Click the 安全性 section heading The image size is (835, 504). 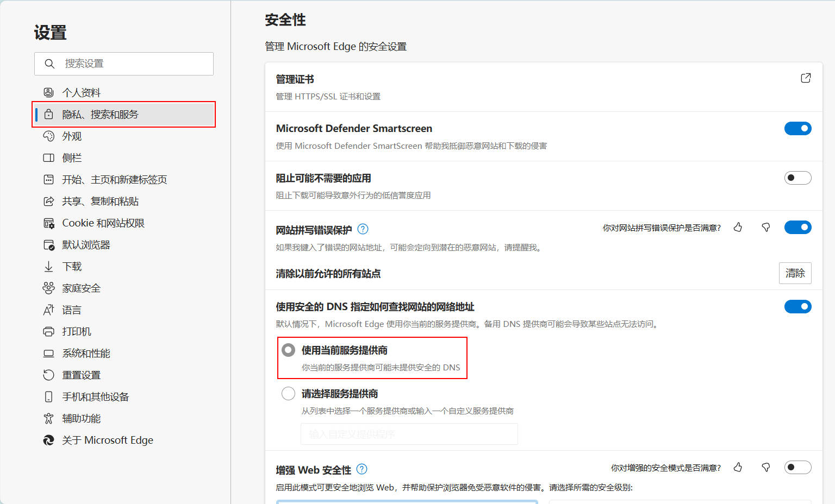(x=285, y=20)
